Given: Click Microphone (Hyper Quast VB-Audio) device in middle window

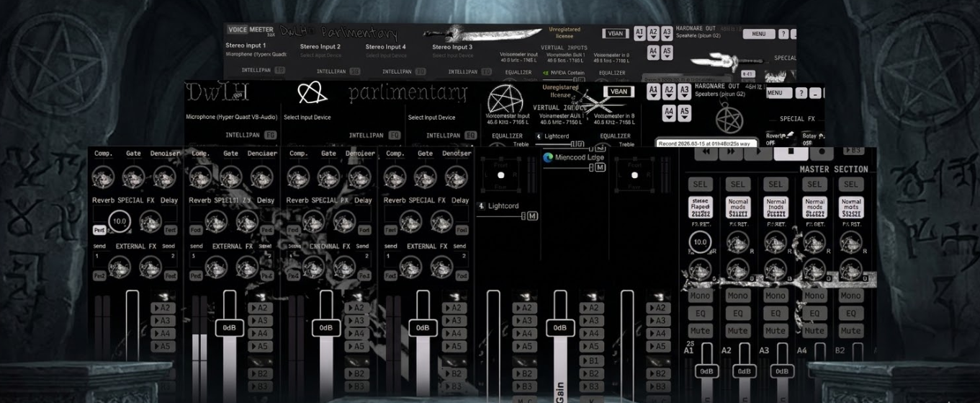Looking at the screenshot, I should (232, 118).
